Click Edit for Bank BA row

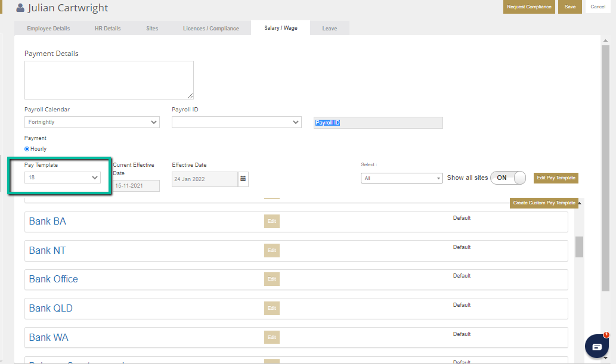tap(272, 221)
